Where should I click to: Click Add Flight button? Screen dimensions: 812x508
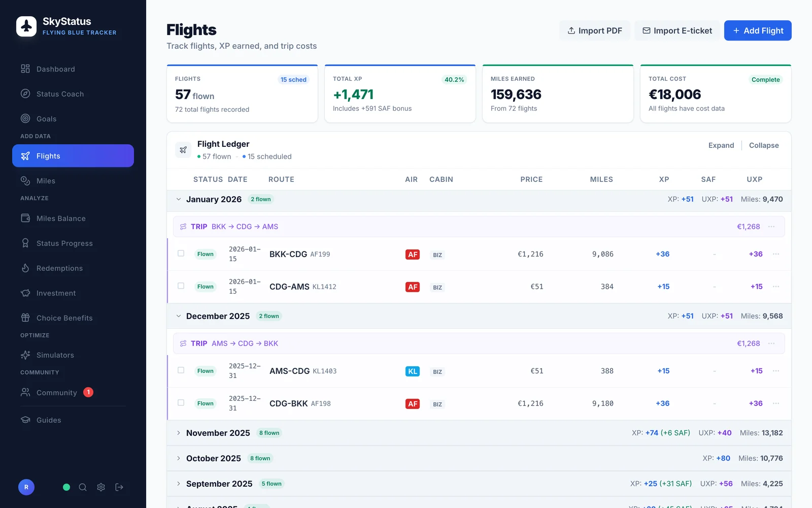758,30
